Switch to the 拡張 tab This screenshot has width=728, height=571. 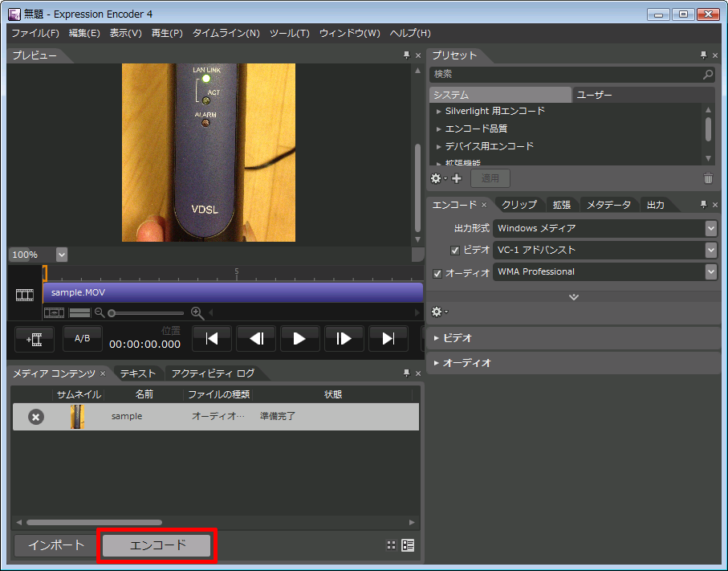[x=562, y=205]
